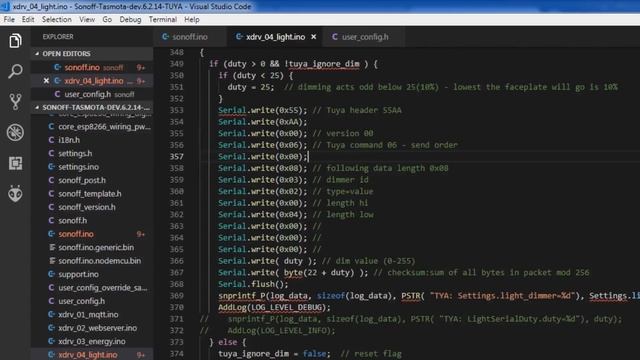Click AddLog(LOG_LEVEL_DEBUG) on line 370
The image size is (640, 360).
pos(274,307)
